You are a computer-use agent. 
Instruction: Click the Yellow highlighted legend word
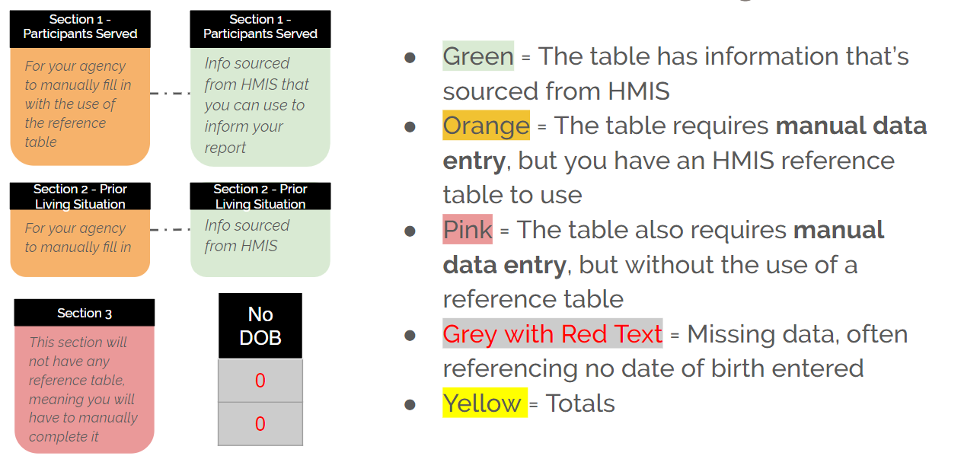point(485,403)
